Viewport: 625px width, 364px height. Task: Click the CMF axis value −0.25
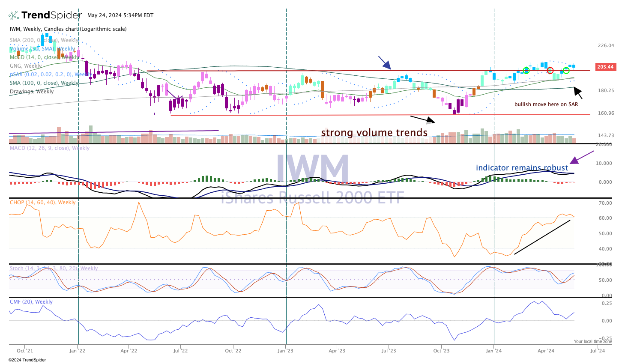click(606, 338)
